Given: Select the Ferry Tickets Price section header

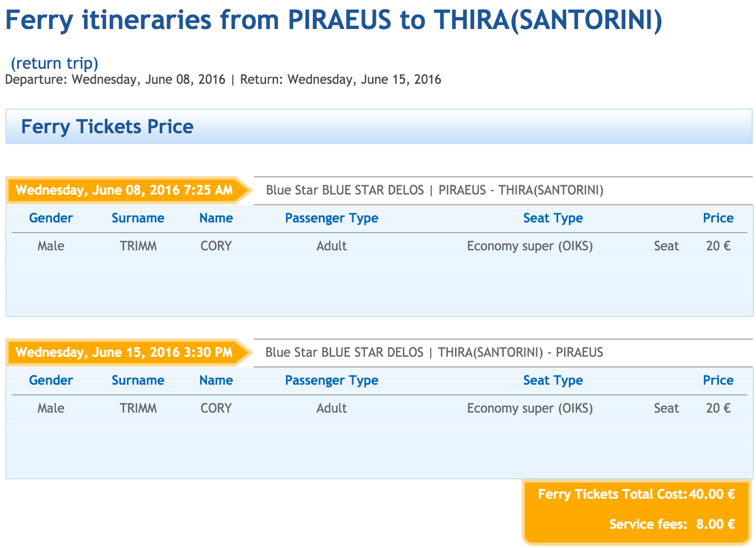Looking at the screenshot, I should 379,126.
